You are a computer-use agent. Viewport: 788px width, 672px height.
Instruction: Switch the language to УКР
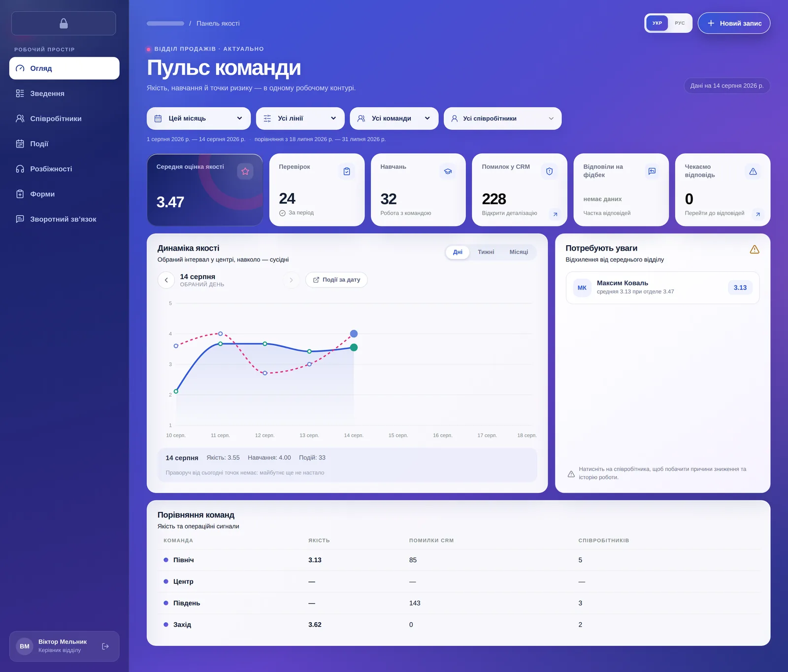tap(657, 23)
